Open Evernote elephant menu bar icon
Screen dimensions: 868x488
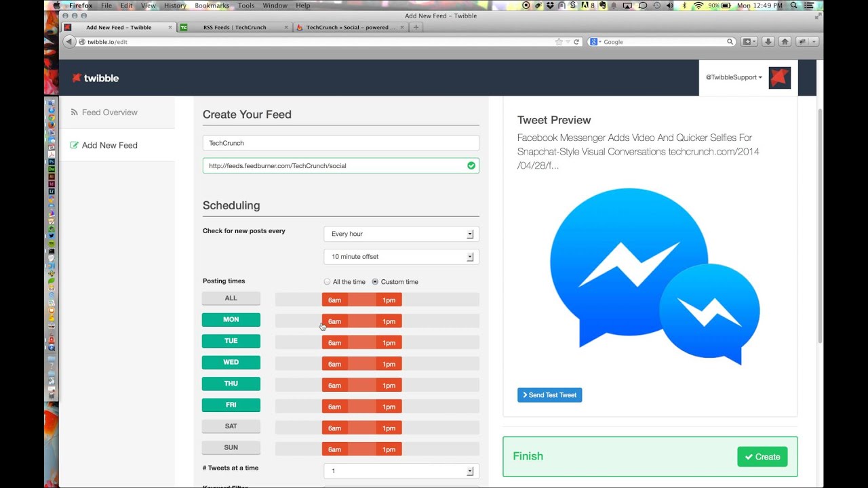point(603,5)
